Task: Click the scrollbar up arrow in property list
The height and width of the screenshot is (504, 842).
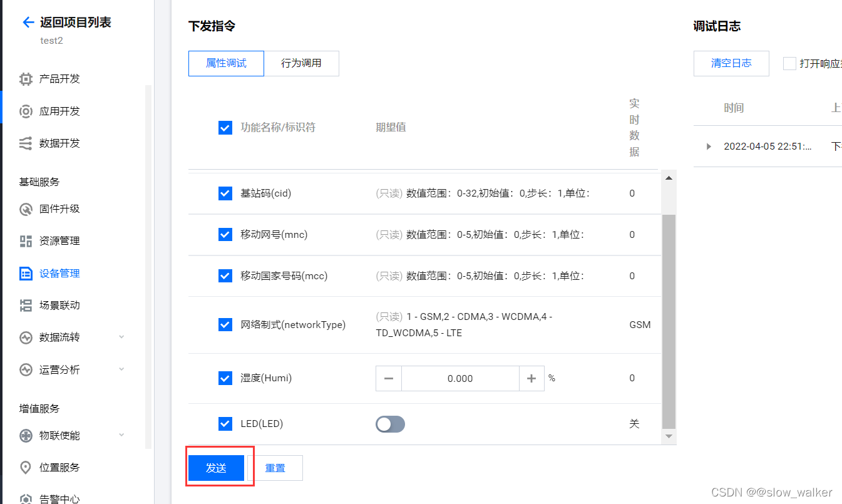Action: click(669, 178)
